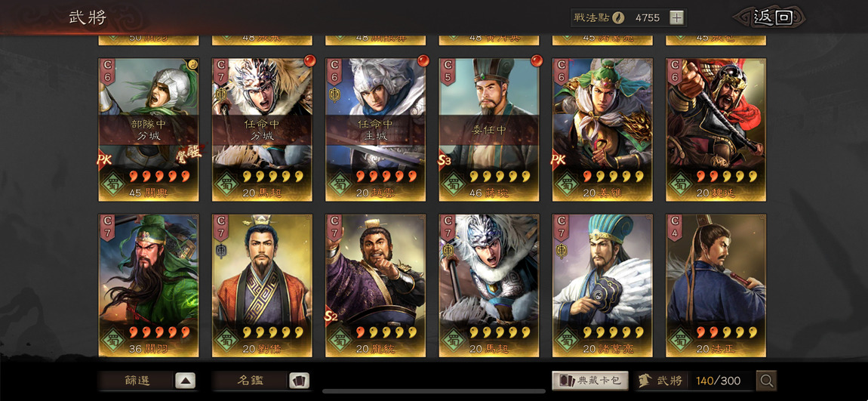Click the 趙雲 card marked 任命中 主城
Image resolution: width=868 pixels, height=401 pixels.
(375, 130)
